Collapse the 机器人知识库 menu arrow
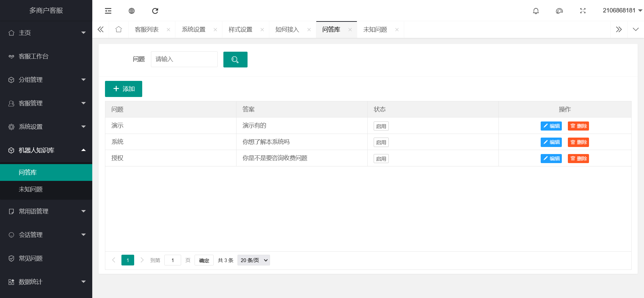644x298 pixels. point(84,150)
